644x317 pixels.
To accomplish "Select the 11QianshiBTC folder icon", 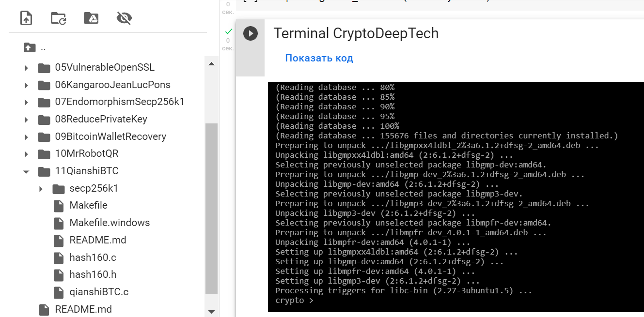I will tap(44, 171).
